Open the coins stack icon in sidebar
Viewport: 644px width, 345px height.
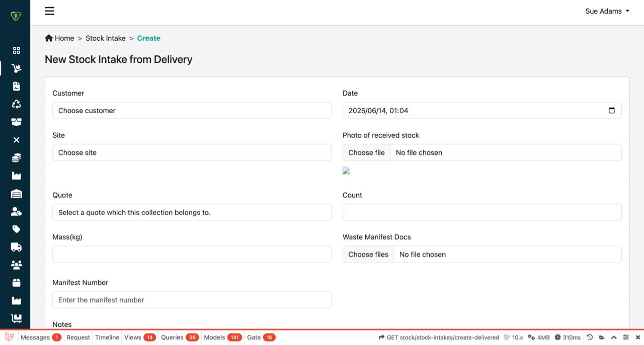[17, 158]
